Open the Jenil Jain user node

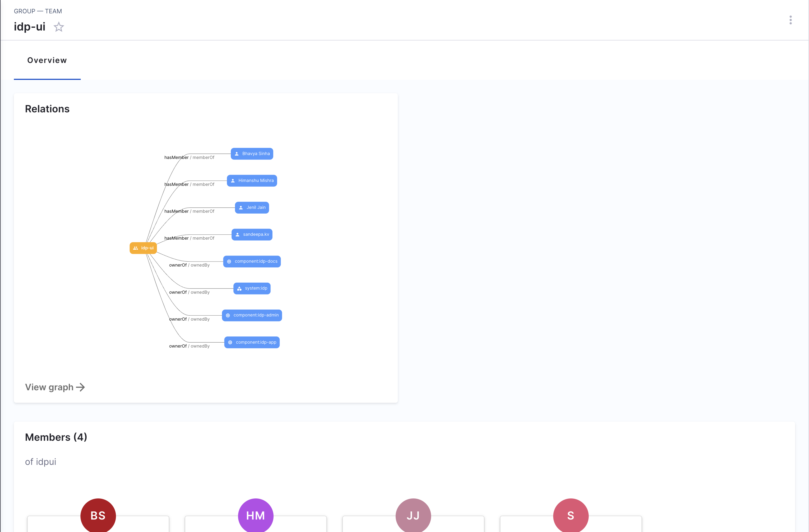252,207
